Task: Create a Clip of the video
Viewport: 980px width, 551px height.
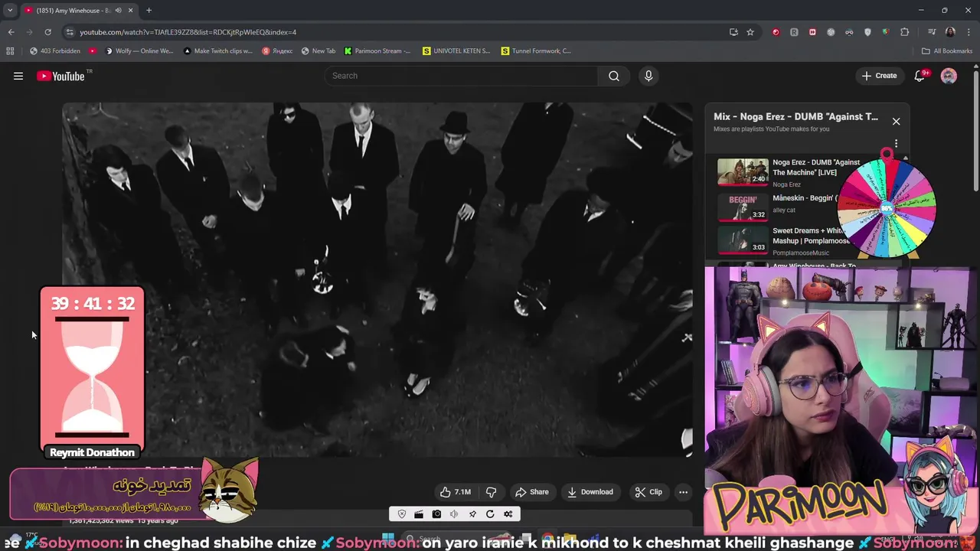Action: [x=648, y=492]
